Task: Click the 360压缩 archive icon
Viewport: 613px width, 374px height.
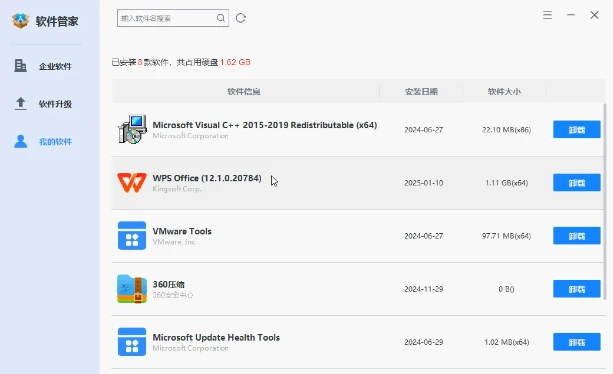Action: pyautogui.click(x=132, y=289)
